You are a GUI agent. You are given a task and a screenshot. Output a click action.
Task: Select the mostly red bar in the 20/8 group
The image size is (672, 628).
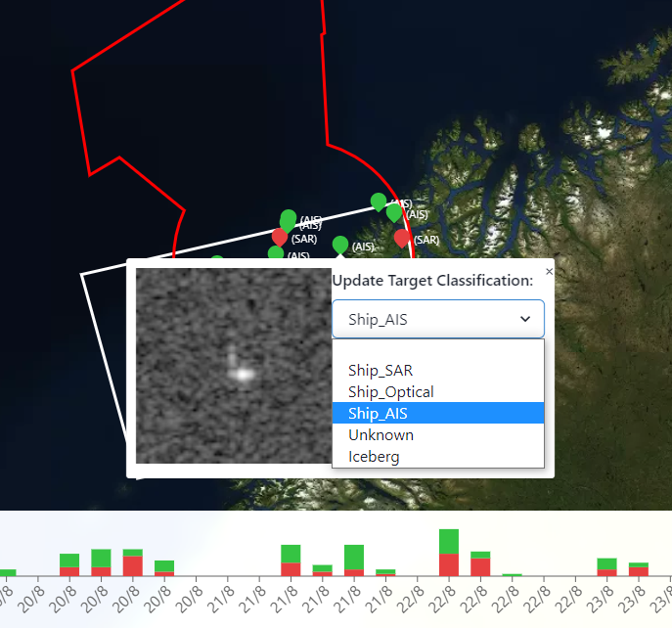click(133, 562)
